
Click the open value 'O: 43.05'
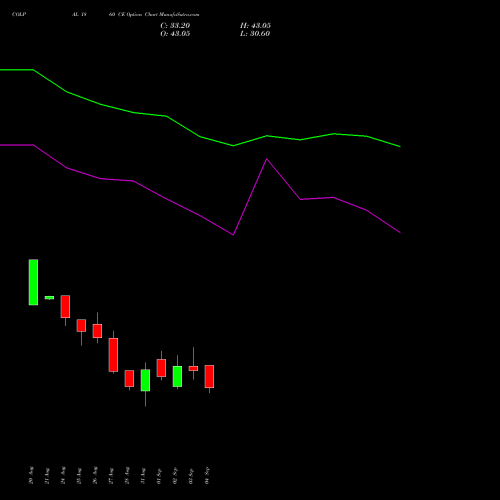[175, 34]
